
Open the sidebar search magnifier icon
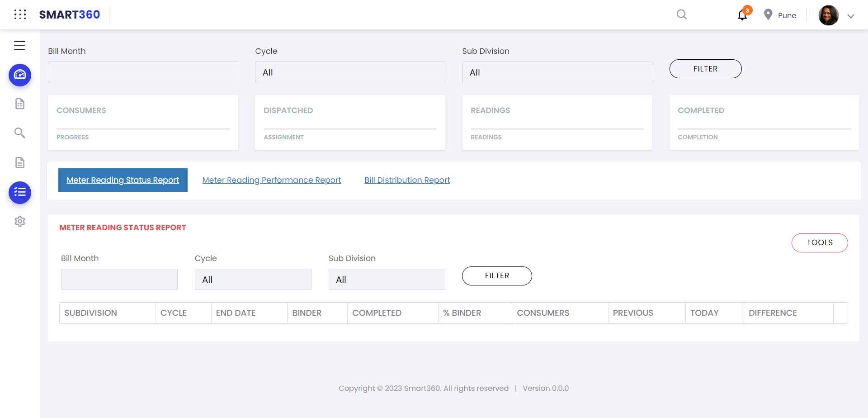(x=20, y=133)
